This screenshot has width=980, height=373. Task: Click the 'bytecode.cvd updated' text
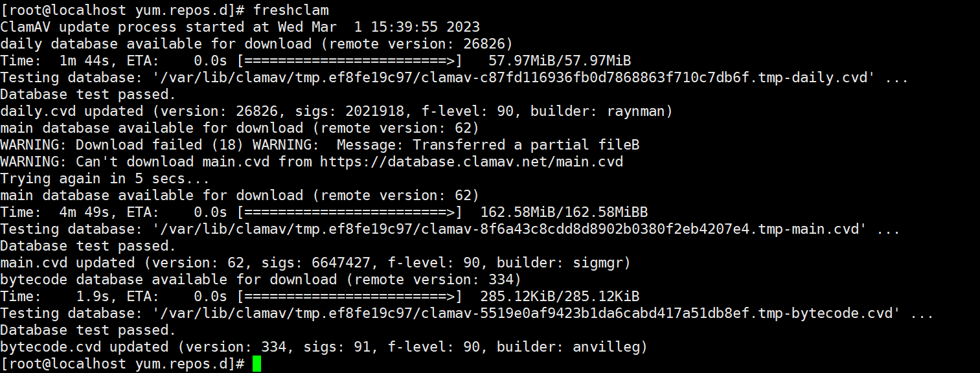click(84, 347)
